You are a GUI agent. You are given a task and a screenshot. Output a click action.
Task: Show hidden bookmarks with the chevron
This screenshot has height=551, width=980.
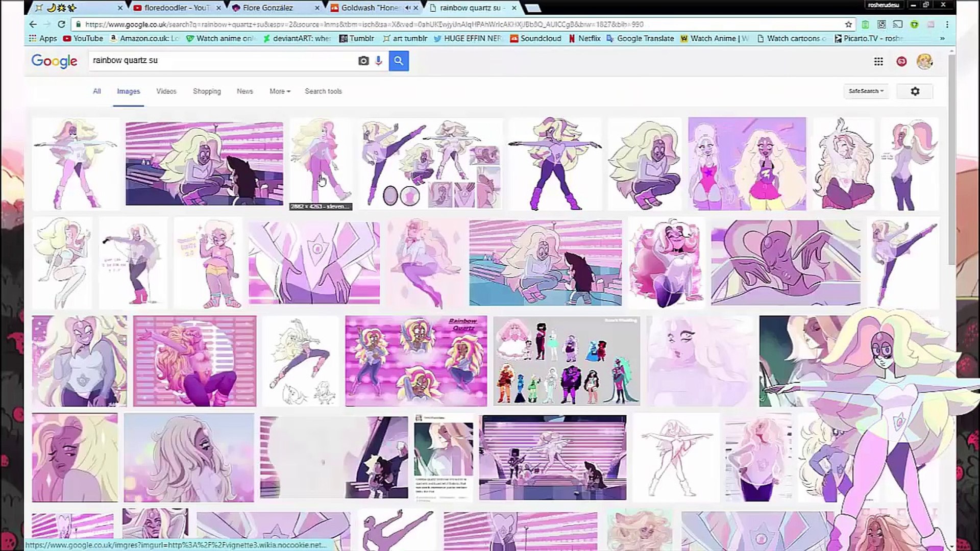(x=942, y=38)
